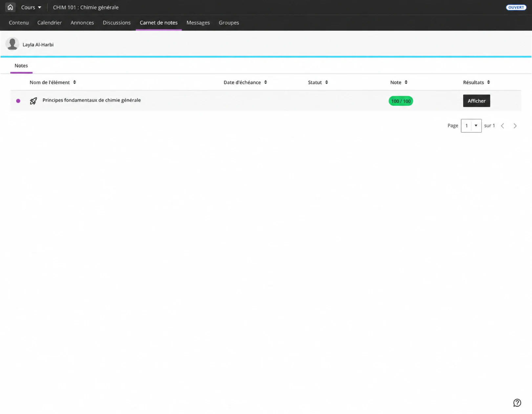The height and width of the screenshot is (414, 532).
Task: Click the 100 / 100 grade badge
Action: [x=400, y=101]
